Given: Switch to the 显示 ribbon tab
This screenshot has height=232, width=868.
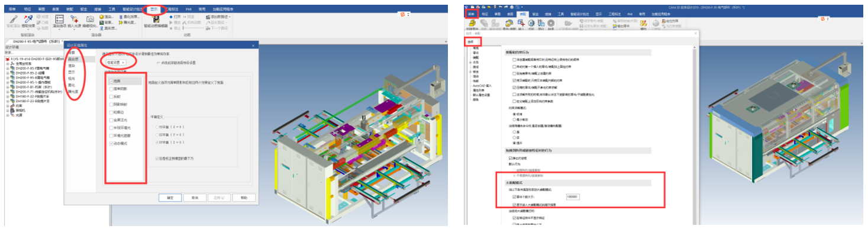Looking at the screenshot, I should click(x=154, y=9).
